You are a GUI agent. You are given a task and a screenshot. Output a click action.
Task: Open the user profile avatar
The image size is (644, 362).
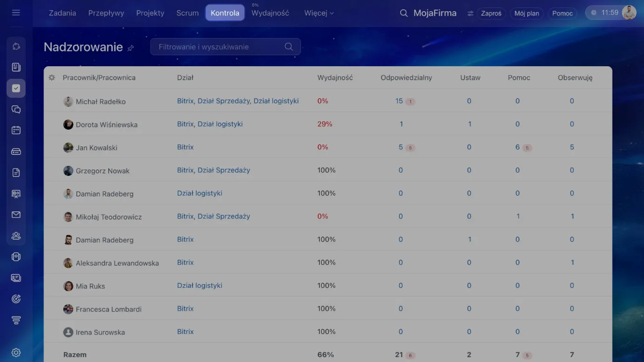coord(629,13)
